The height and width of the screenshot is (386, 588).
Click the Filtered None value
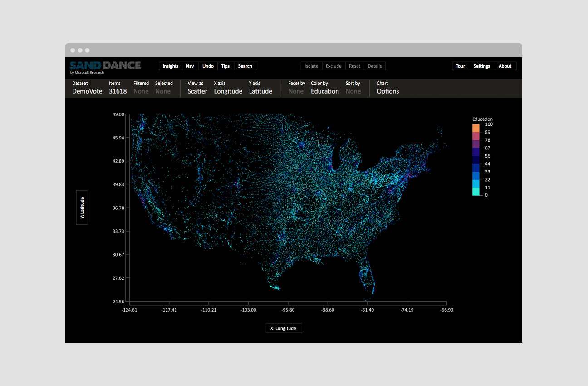point(141,91)
